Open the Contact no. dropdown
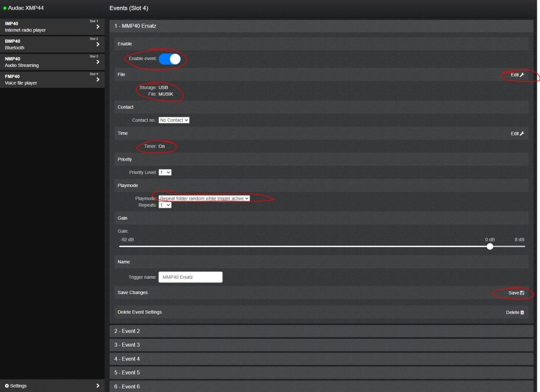The width and height of the screenshot is (540, 392). click(x=173, y=120)
